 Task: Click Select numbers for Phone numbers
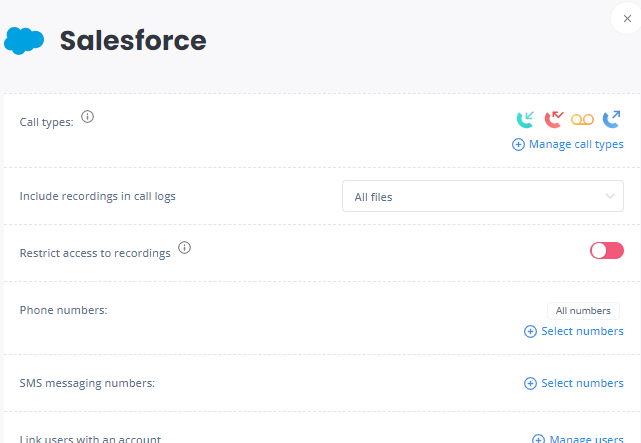click(582, 331)
